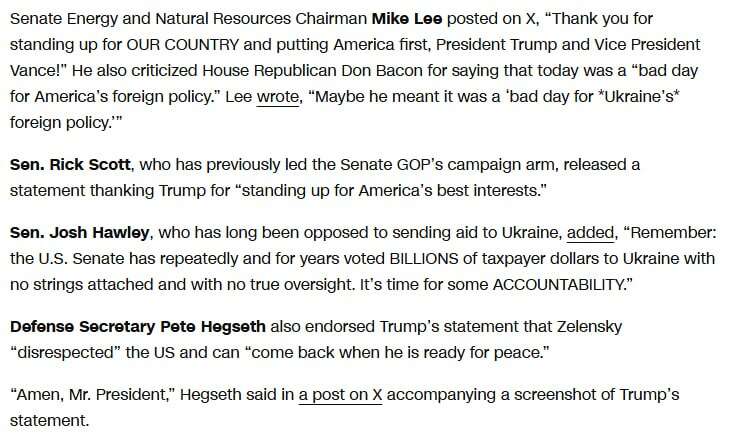Click bold Defense Secretary Pete Hegseth text

[138, 326]
